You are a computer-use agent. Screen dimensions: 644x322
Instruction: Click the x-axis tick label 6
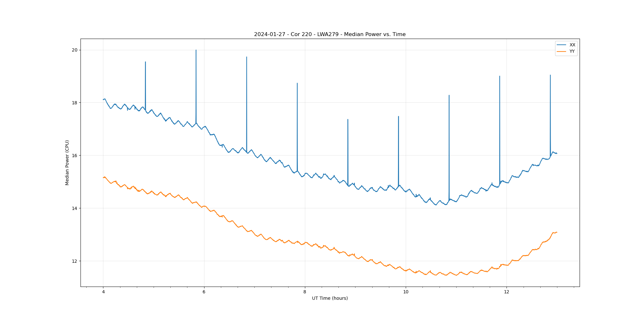point(204,292)
